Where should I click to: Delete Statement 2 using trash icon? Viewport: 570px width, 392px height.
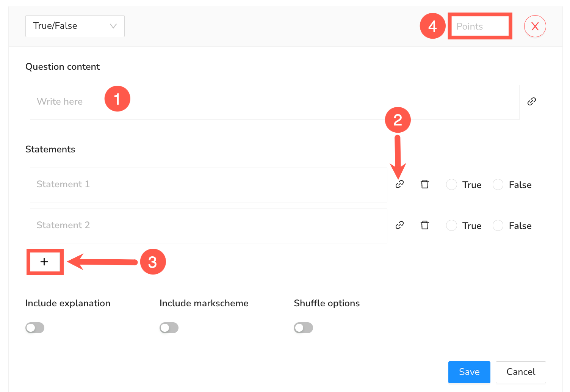click(x=425, y=225)
